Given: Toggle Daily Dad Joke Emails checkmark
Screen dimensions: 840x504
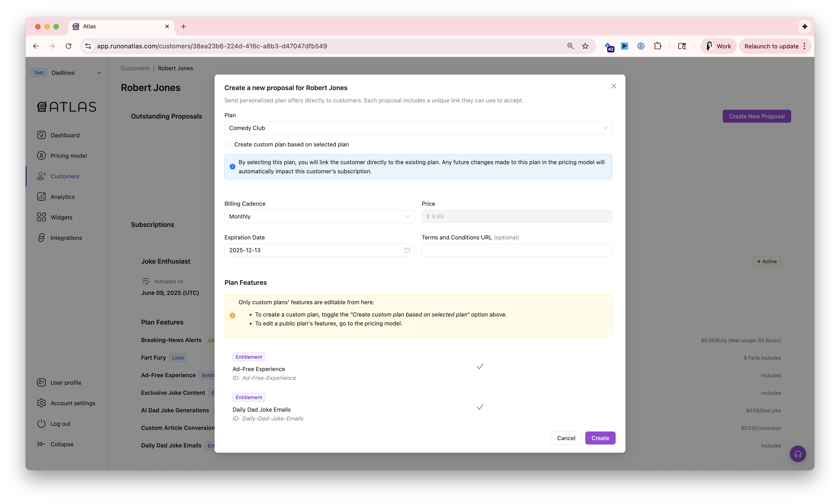Looking at the screenshot, I should pyautogui.click(x=480, y=407).
